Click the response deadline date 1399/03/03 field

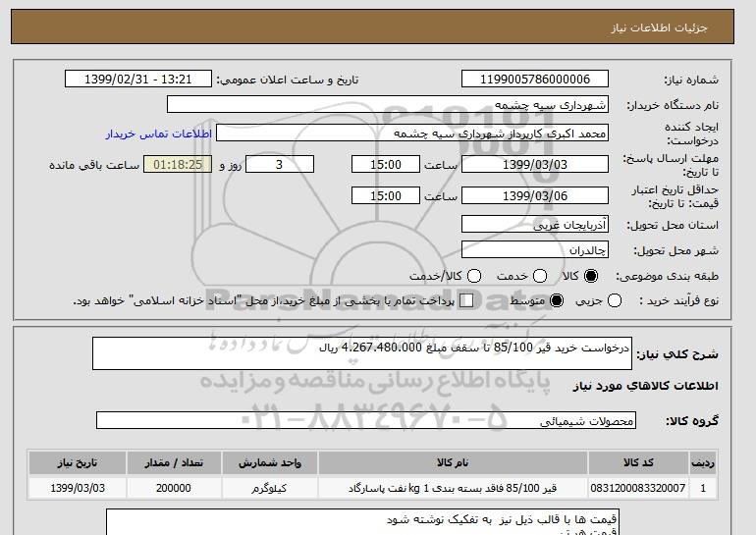(x=535, y=164)
